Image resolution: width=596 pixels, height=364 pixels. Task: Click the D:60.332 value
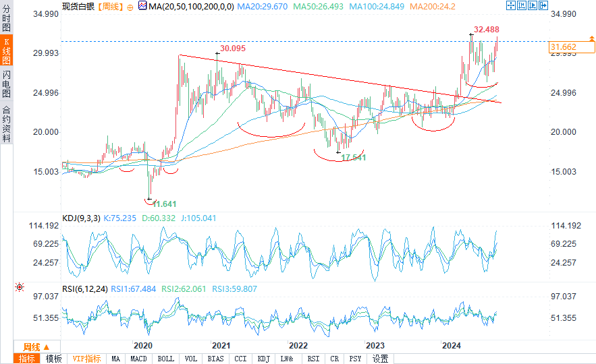point(159,218)
